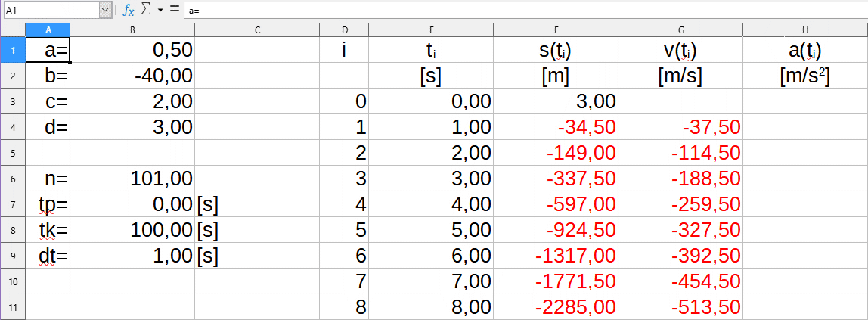Select the column B header
This screenshot has width=868, height=320.
[132, 30]
